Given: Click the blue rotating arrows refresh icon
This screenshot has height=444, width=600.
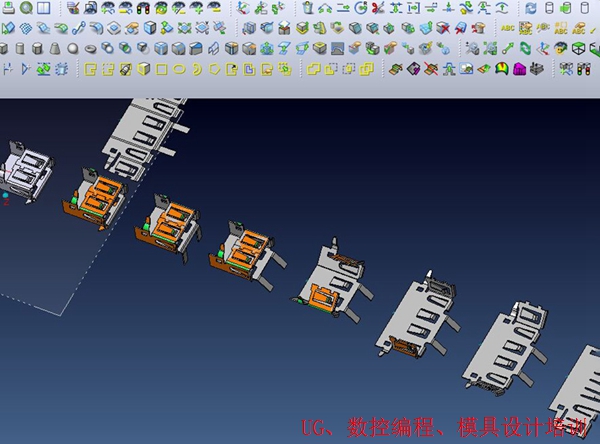Looking at the screenshot, I should [531, 8].
